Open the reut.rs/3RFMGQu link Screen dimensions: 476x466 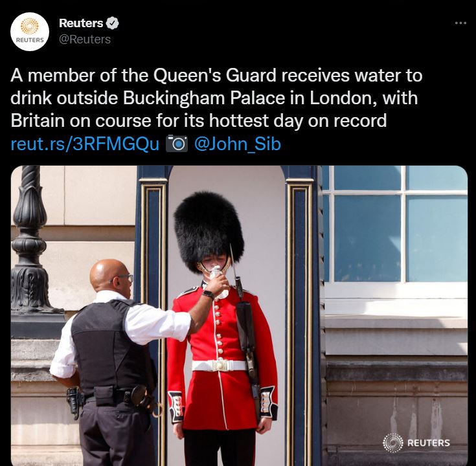[85, 144]
